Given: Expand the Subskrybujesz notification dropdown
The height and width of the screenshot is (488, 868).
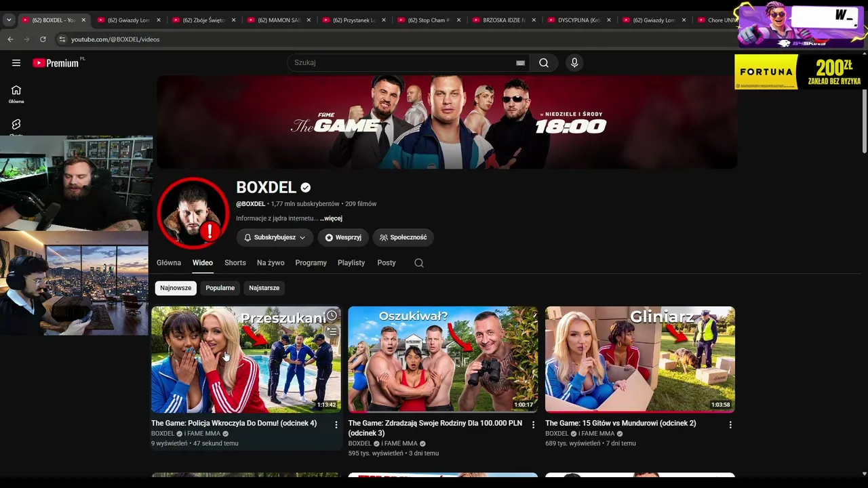Looking at the screenshot, I should coord(275,238).
